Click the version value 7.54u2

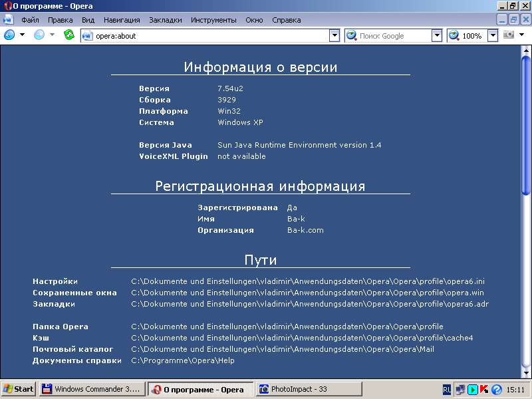point(230,88)
